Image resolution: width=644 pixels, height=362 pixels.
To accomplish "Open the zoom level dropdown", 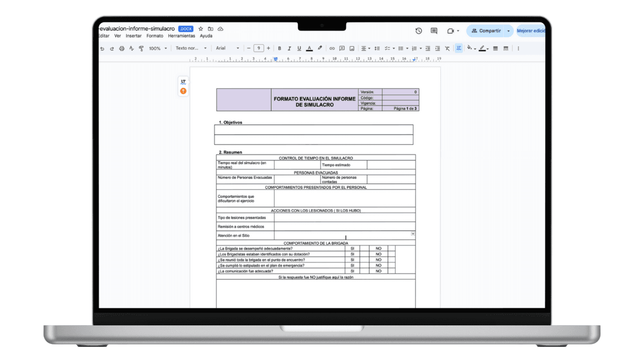I will (157, 48).
